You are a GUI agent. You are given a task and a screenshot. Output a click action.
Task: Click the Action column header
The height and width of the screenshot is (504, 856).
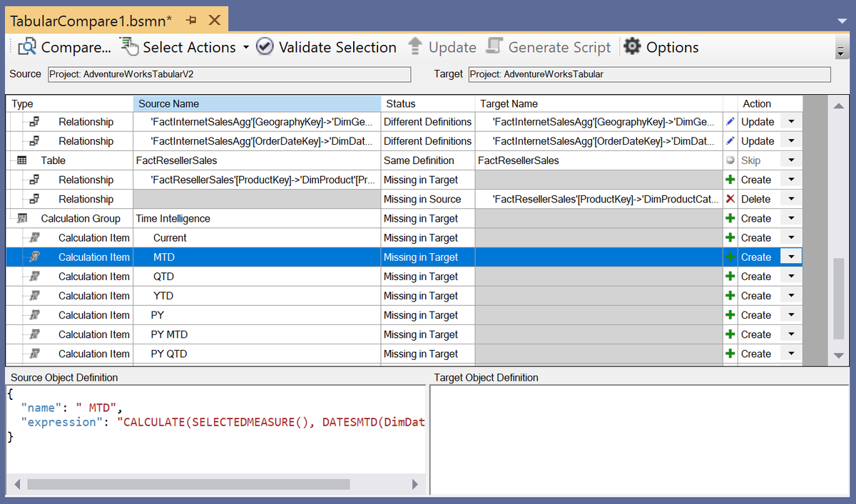coord(770,104)
